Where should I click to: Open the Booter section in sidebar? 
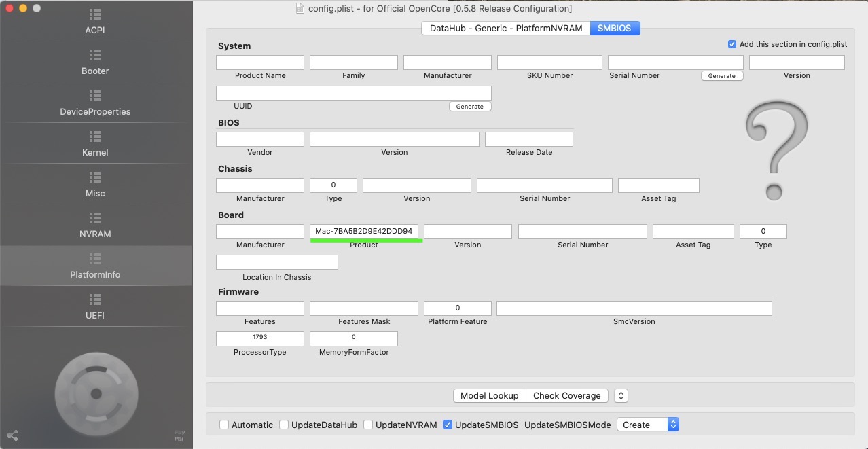95,62
